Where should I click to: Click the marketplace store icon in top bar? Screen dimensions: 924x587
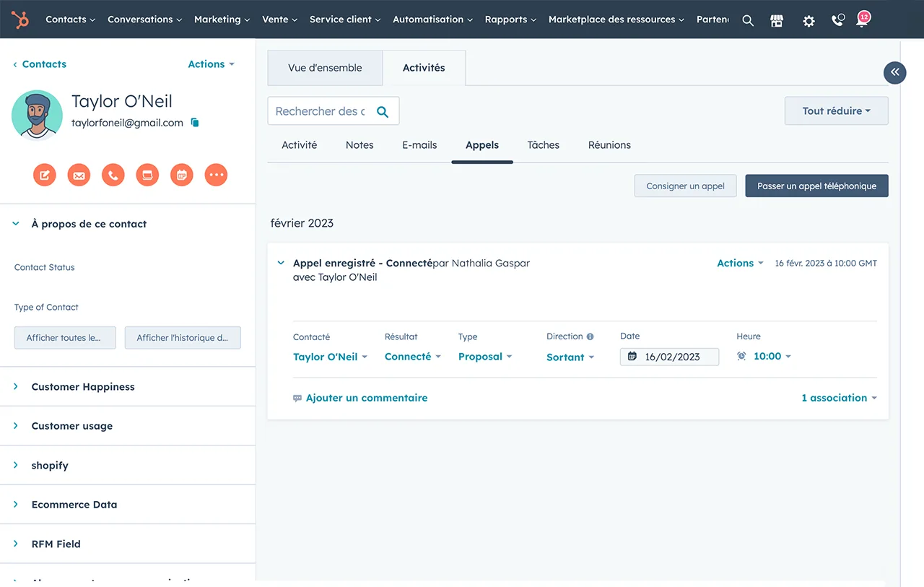pyautogui.click(x=777, y=21)
